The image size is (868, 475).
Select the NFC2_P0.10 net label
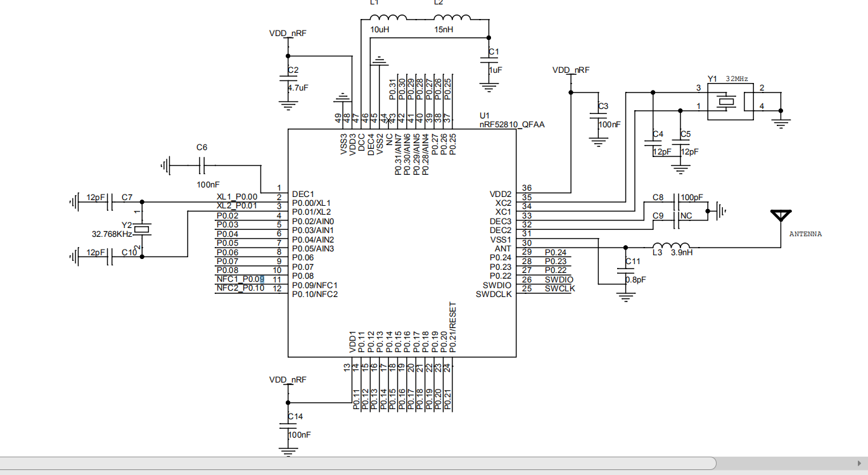(240, 288)
